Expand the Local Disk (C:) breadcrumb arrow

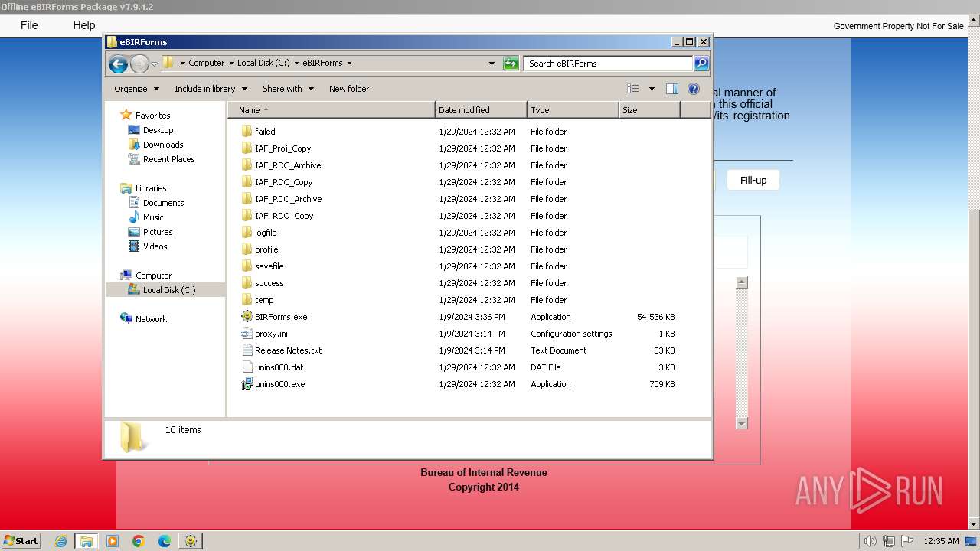pos(296,64)
